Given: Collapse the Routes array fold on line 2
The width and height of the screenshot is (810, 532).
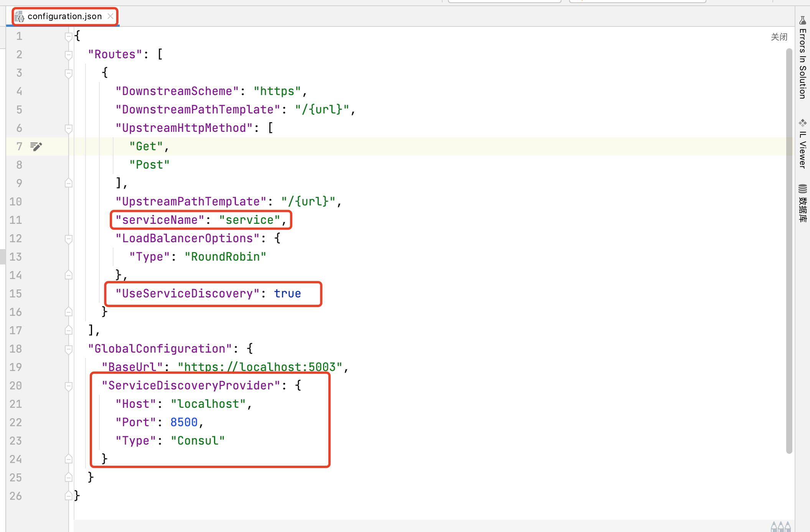Looking at the screenshot, I should coord(69,55).
